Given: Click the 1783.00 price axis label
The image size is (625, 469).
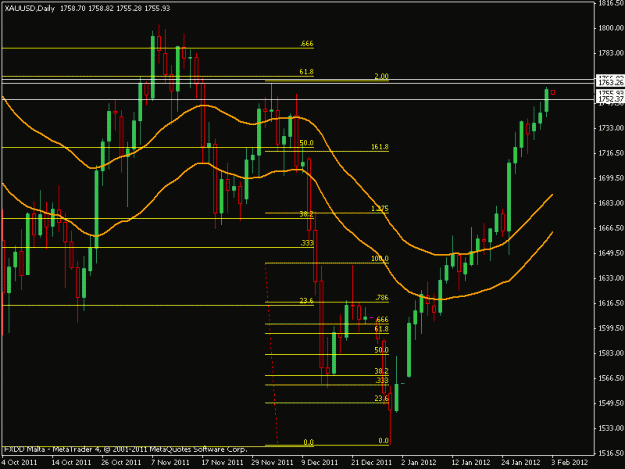Looking at the screenshot, I should (x=611, y=53).
